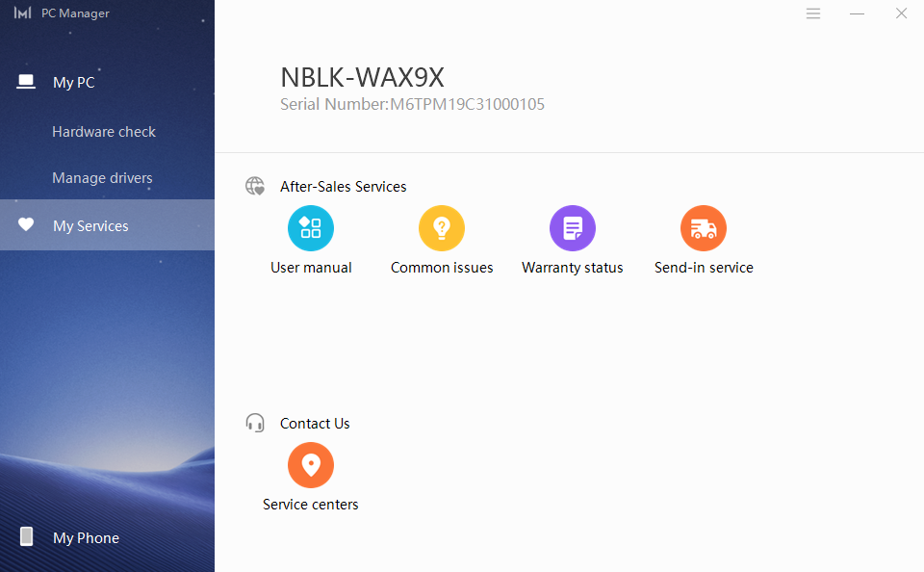
Task: Open the hamburger menu in title bar
Action: tap(813, 13)
